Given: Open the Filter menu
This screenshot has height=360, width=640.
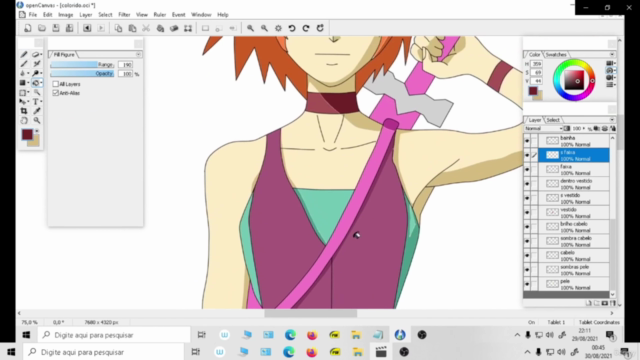Looking at the screenshot, I should [x=124, y=15].
